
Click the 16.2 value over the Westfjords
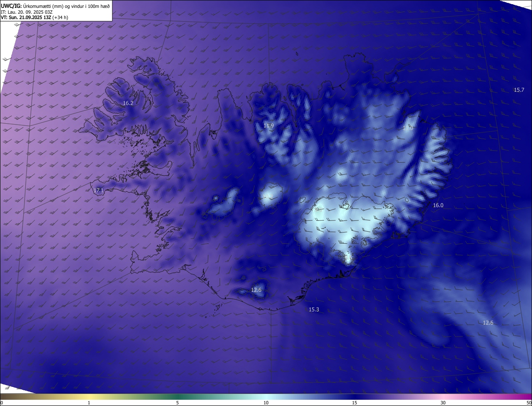(x=128, y=103)
